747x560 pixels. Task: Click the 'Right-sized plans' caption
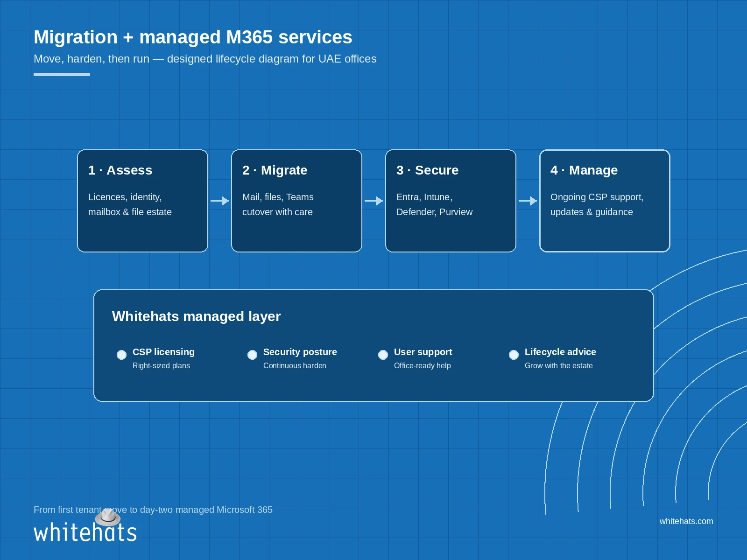click(x=161, y=365)
